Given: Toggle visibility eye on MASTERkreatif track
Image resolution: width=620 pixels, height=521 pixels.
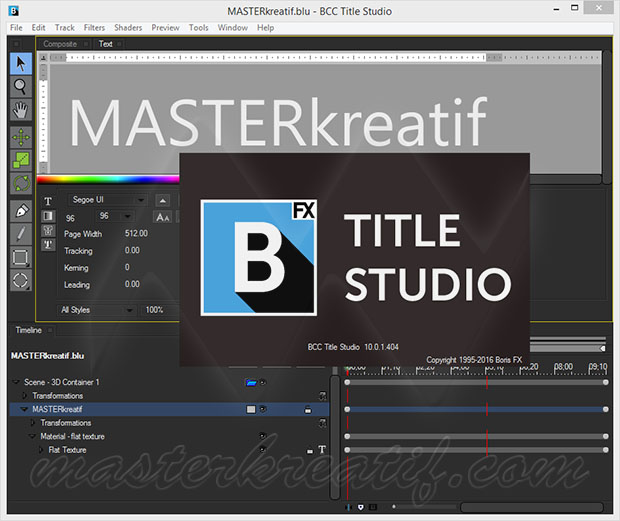Looking at the screenshot, I should [263, 409].
